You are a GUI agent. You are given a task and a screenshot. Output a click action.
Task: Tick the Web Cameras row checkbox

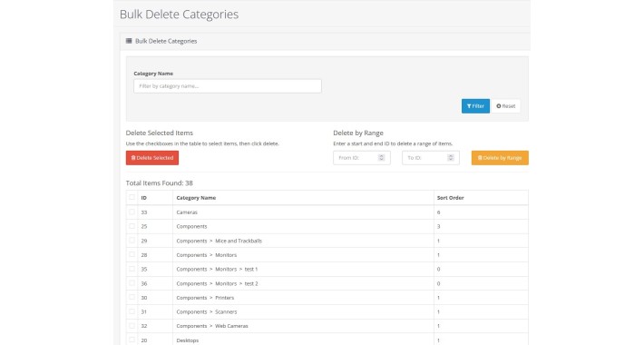(132, 326)
